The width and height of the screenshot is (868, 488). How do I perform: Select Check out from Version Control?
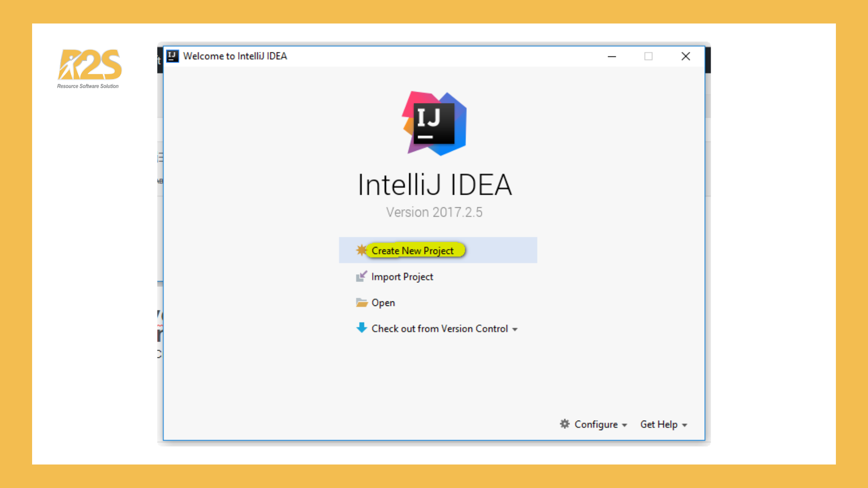click(x=439, y=328)
